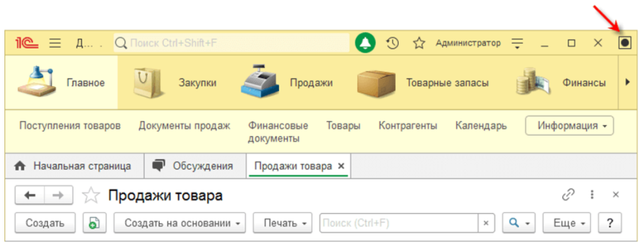Open help question mark button
This screenshot has height=247, width=644.
610,222
